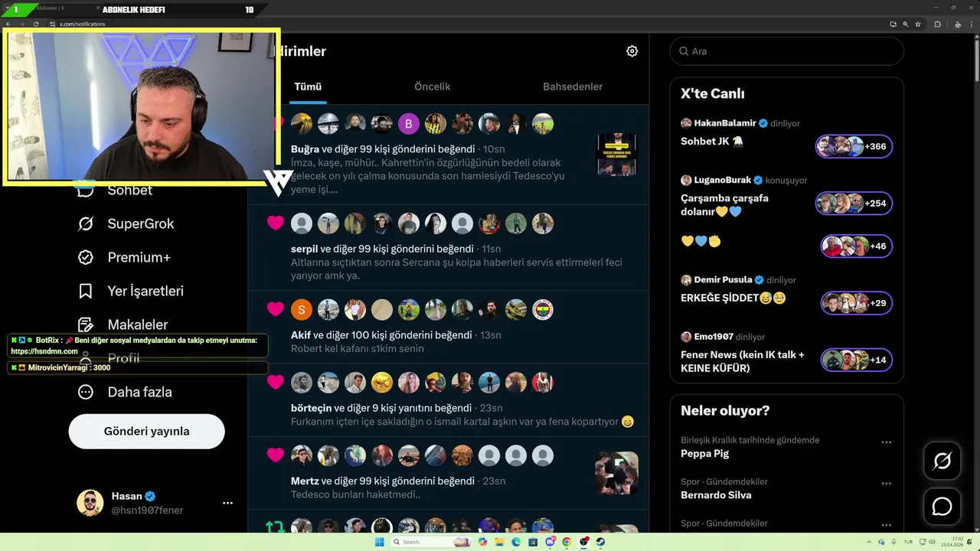The height and width of the screenshot is (551, 980).
Task: Open Hasan profile account switcher
Action: coord(155,503)
